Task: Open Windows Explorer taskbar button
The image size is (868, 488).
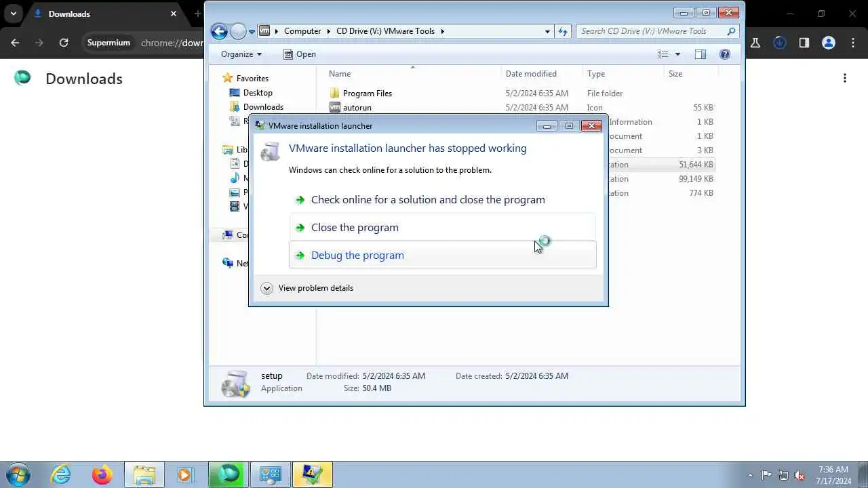Action: coord(144,475)
